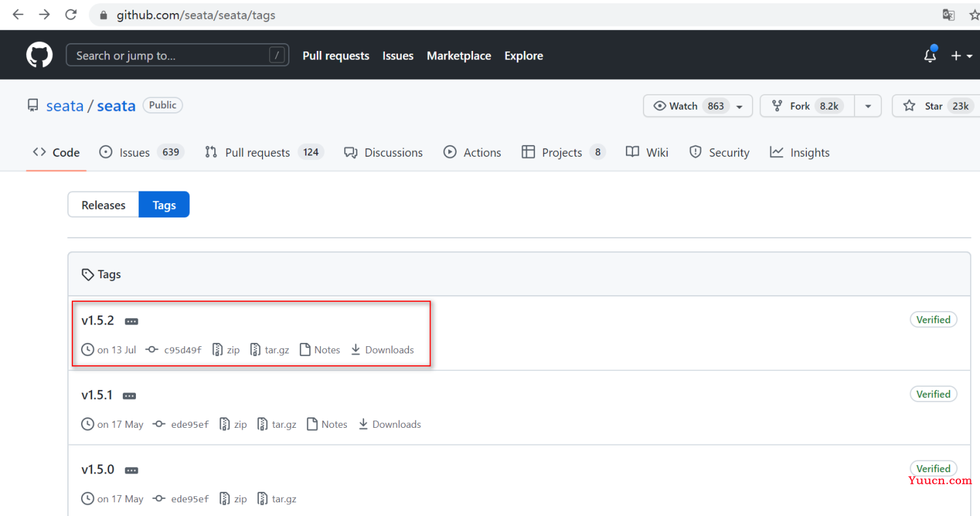This screenshot has width=980, height=516.
Task: Download the v1.5.2 tar.gz archive
Action: click(270, 350)
